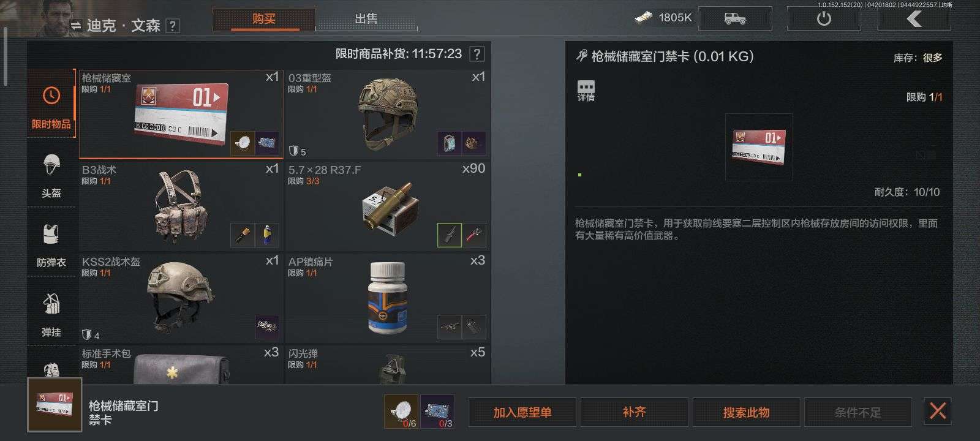Click the vehicle icon in top bar
Viewport: 980px width, 441px height.
[735, 18]
